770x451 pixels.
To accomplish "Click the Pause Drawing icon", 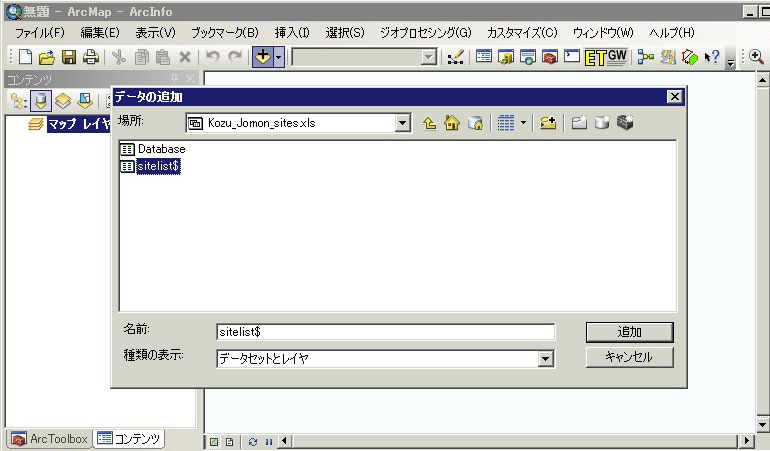I will point(269,442).
